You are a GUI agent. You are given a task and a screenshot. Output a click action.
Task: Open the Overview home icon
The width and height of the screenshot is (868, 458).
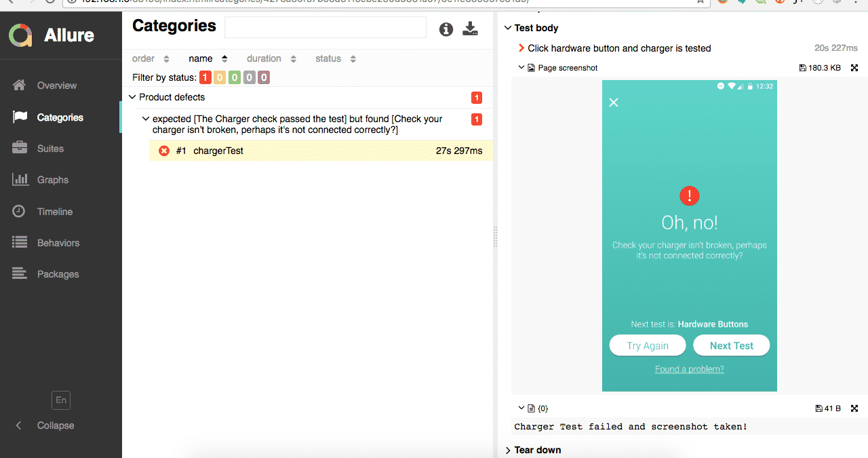coord(20,85)
